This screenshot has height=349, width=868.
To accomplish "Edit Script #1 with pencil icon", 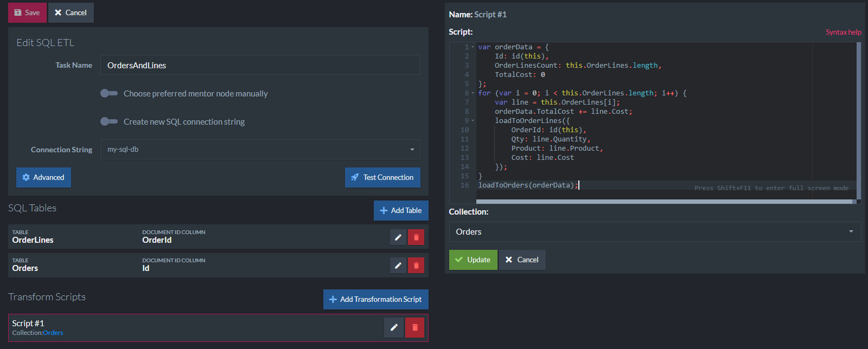I will pyautogui.click(x=394, y=327).
